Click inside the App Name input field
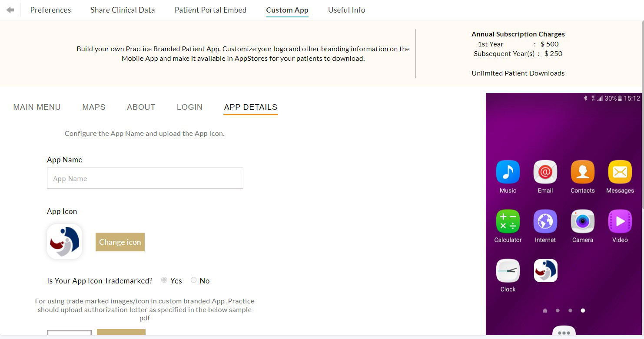The width and height of the screenshot is (644, 339). (145, 178)
